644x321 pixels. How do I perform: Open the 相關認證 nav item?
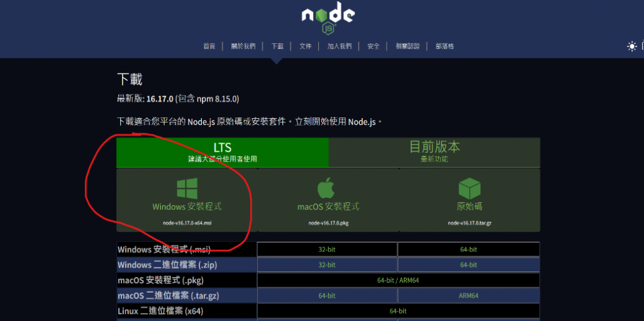click(408, 46)
